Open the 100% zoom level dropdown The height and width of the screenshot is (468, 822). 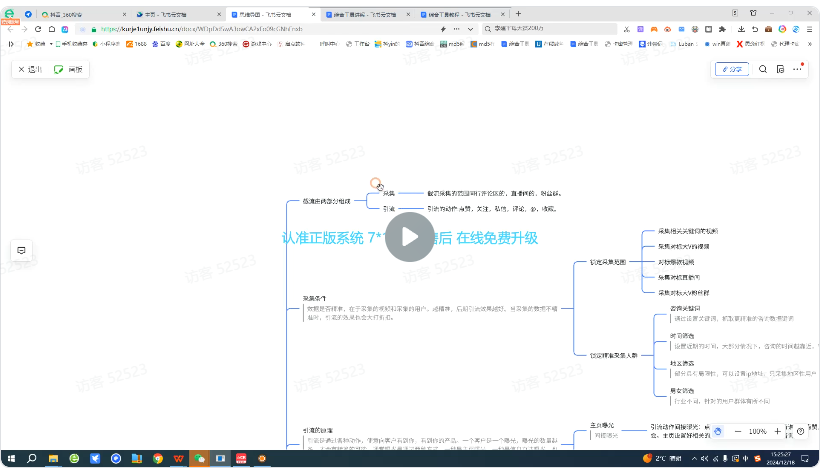758,431
